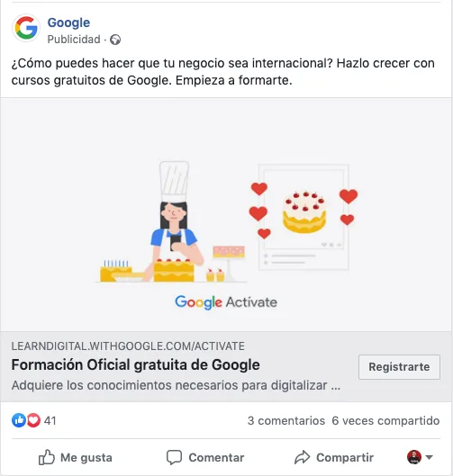The height and width of the screenshot is (476, 453).
Task: Click the Comentar speech bubble icon
Action: 174,457
